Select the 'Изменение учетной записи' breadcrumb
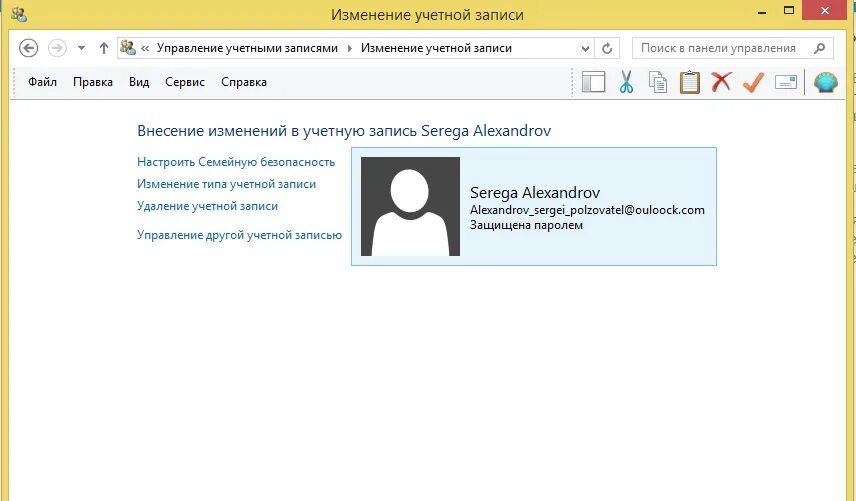This screenshot has width=856, height=501. pyautogui.click(x=436, y=48)
